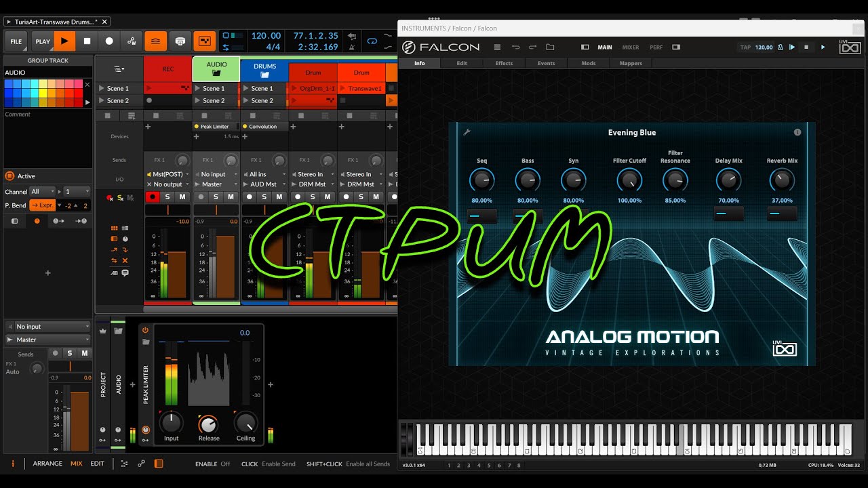868x488 pixels.
Task: Solo the REC track
Action: [167, 197]
